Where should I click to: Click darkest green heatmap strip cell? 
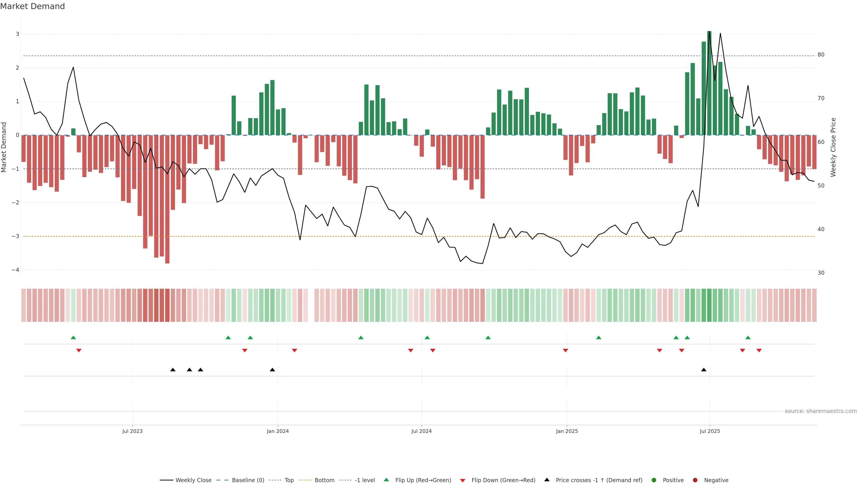709,305
